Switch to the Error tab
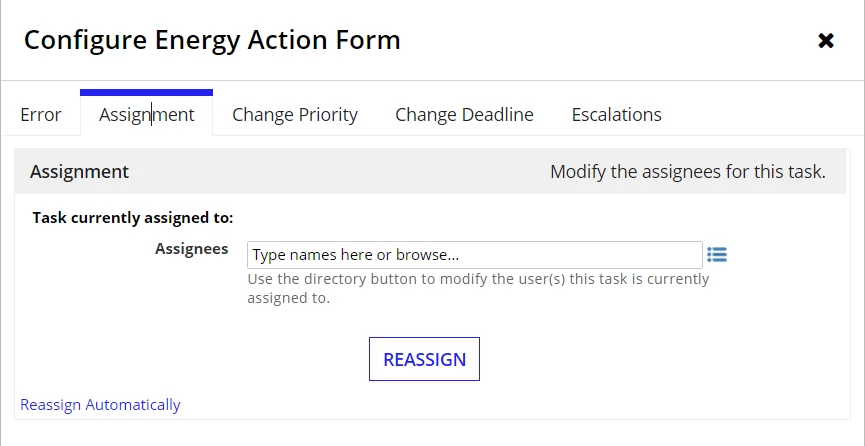865x446 pixels. coord(41,114)
